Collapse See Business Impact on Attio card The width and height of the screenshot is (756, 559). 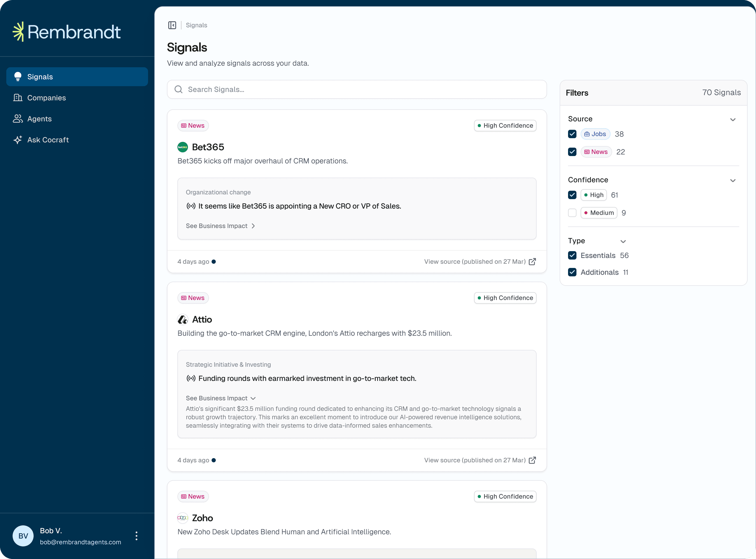(221, 398)
